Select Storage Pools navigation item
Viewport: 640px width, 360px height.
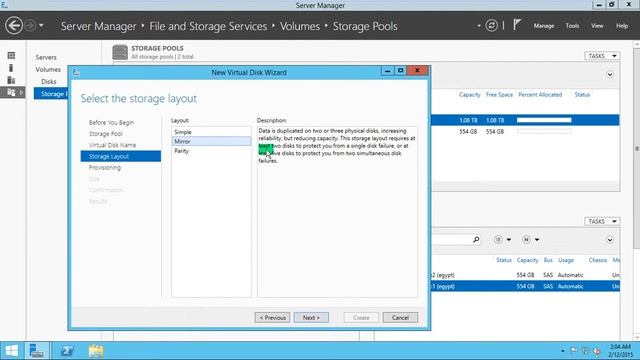[51, 94]
